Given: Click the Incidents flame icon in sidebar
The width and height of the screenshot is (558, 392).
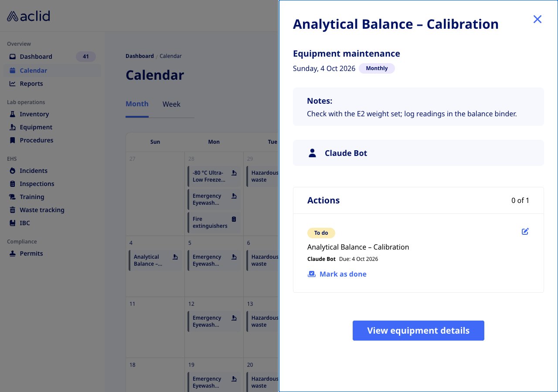Looking at the screenshot, I should coord(13,171).
